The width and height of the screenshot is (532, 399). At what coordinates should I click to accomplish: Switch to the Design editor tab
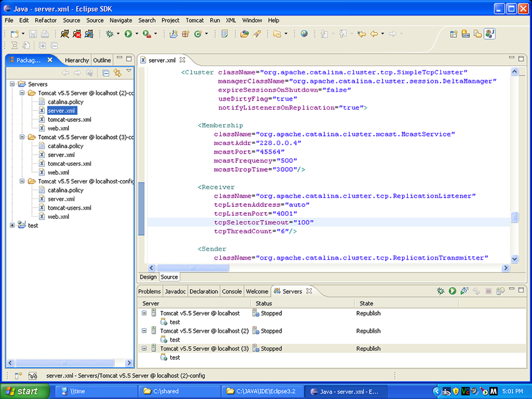(148, 277)
